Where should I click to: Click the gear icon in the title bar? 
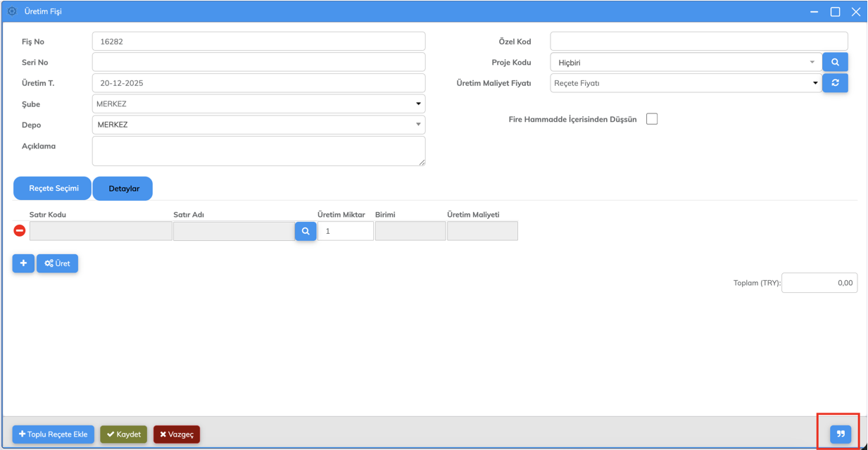[x=12, y=11]
